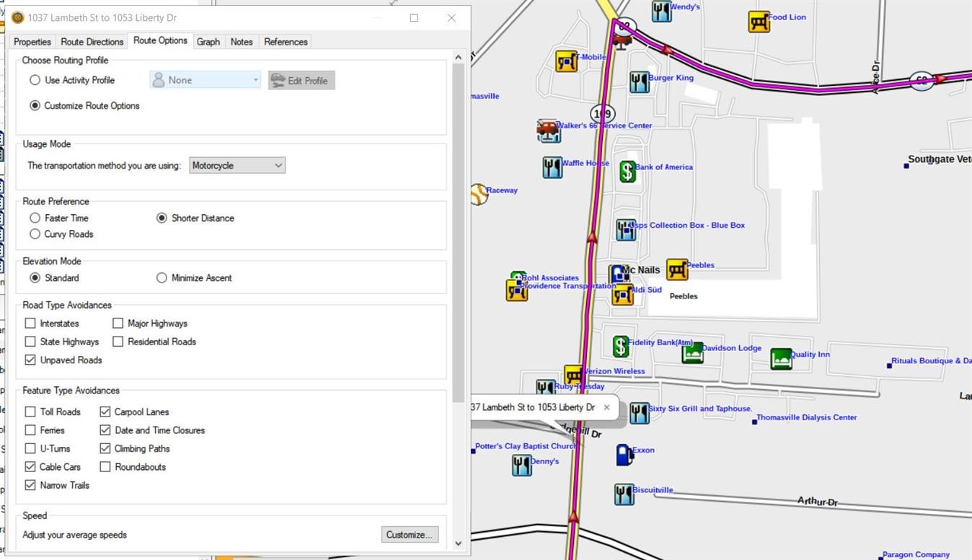Enable the Ferries avoidance checkbox

tap(30, 430)
